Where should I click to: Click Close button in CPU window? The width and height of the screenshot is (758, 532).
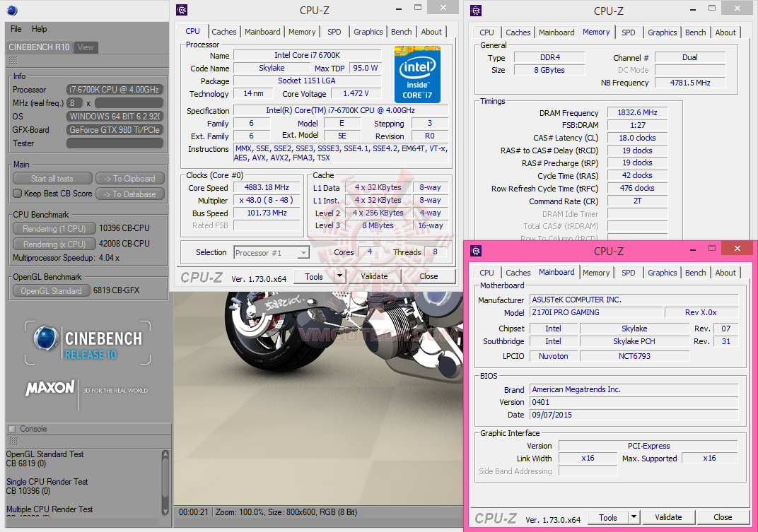428,276
